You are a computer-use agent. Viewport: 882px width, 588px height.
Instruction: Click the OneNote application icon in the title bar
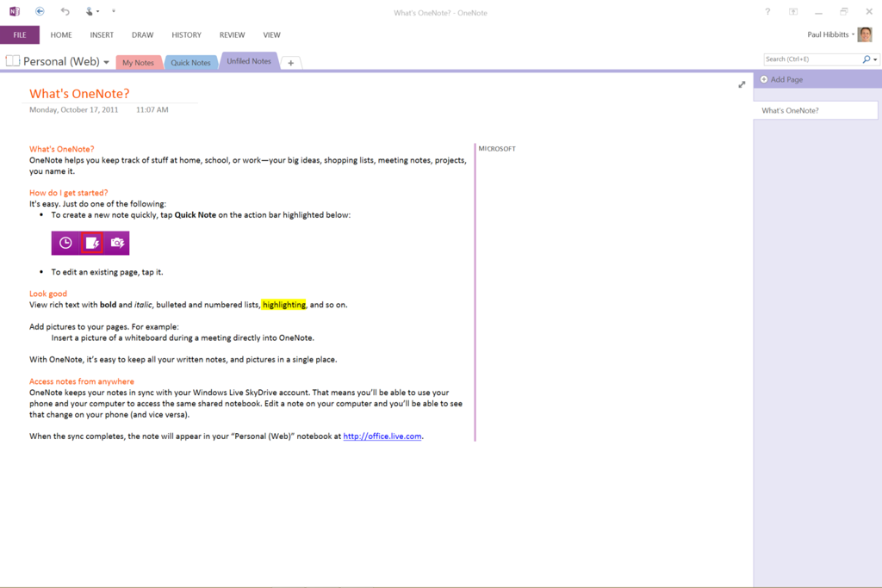(15, 11)
